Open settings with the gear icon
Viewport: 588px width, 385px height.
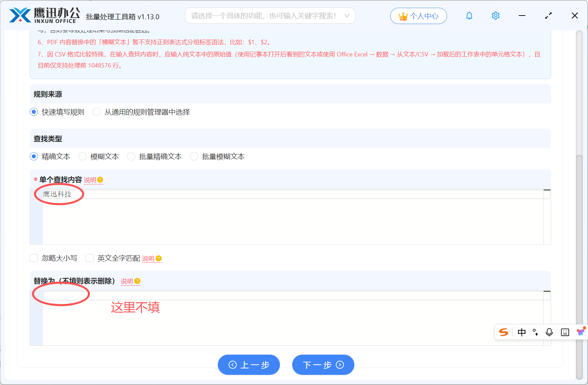(x=495, y=16)
